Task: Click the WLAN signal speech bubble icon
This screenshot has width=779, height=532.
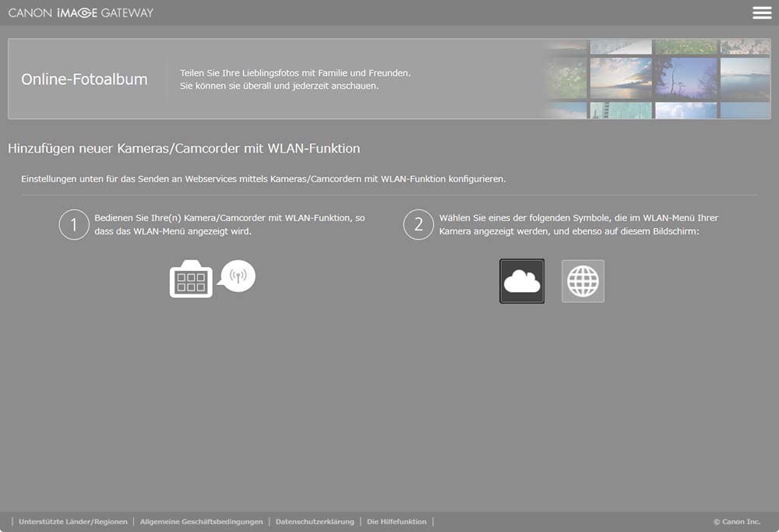Action: [x=238, y=275]
